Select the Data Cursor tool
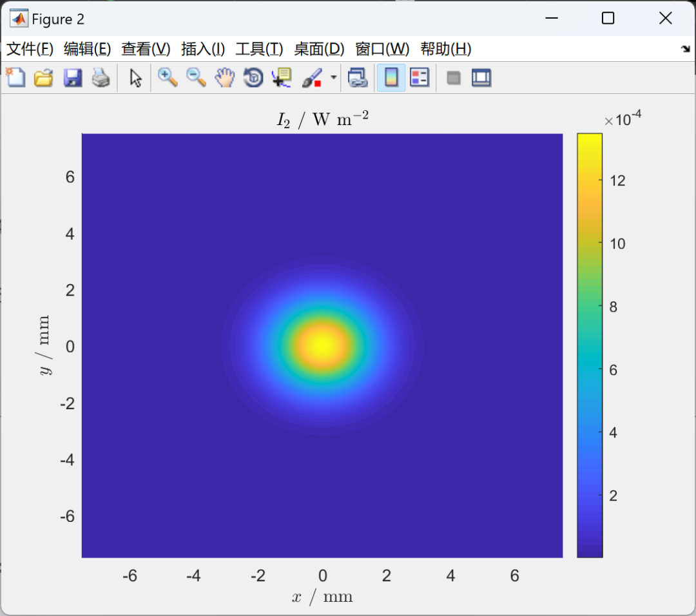 point(282,78)
